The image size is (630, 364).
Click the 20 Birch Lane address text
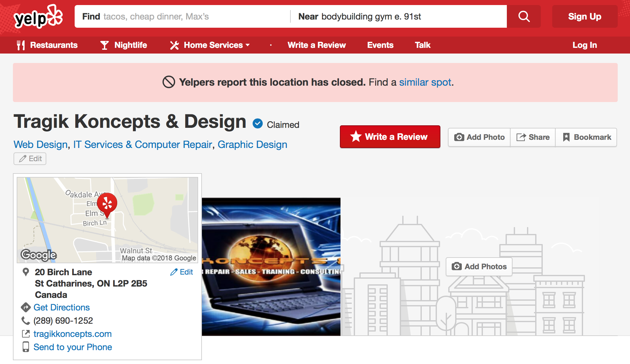click(x=63, y=272)
